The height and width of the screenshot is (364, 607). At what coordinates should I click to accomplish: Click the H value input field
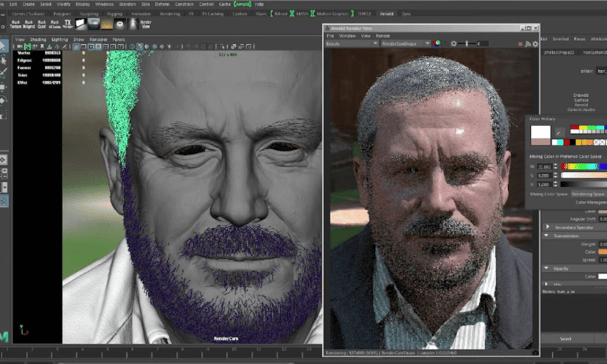coord(545,166)
